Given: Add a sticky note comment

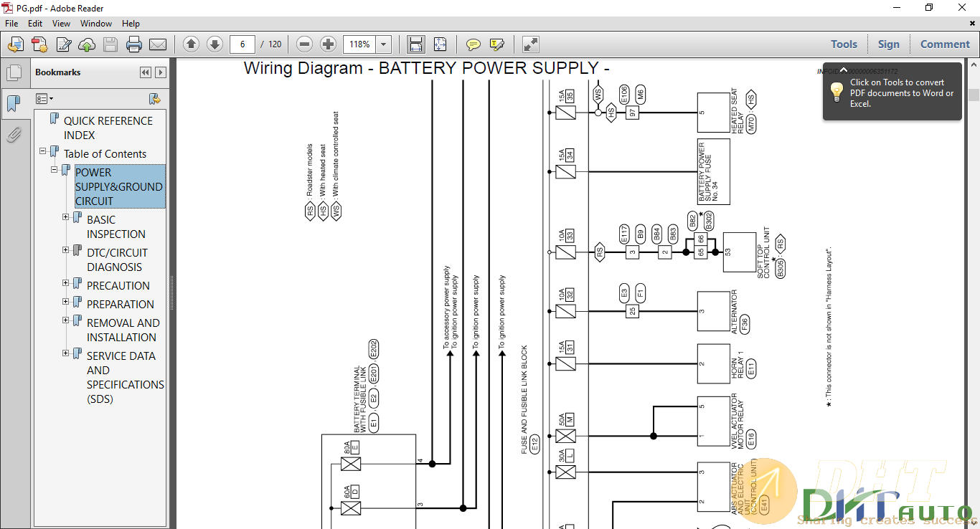Looking at the screenshot, I should click(x=473, y=44).
